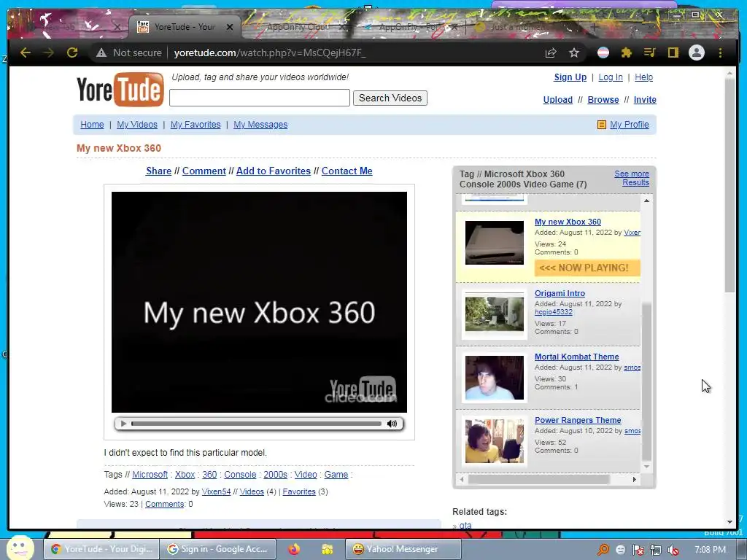Click the 2000s tag link

click(275, 475)
